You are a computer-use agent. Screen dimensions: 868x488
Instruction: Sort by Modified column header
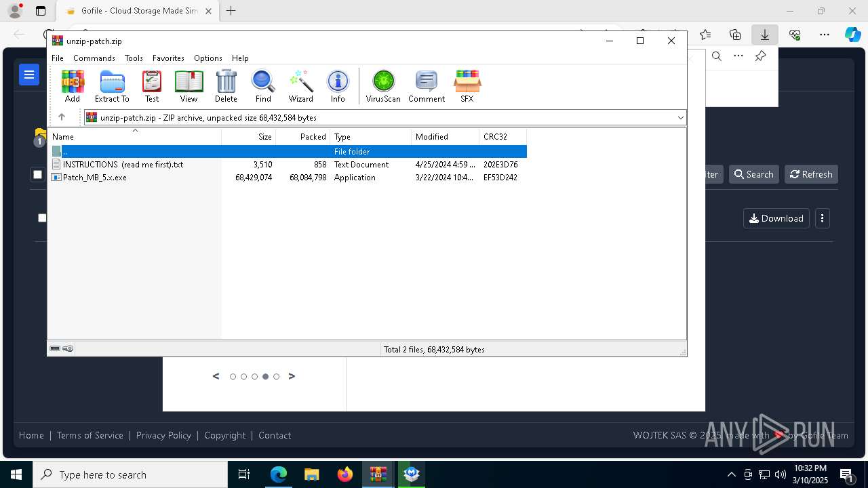click(446, 137)
